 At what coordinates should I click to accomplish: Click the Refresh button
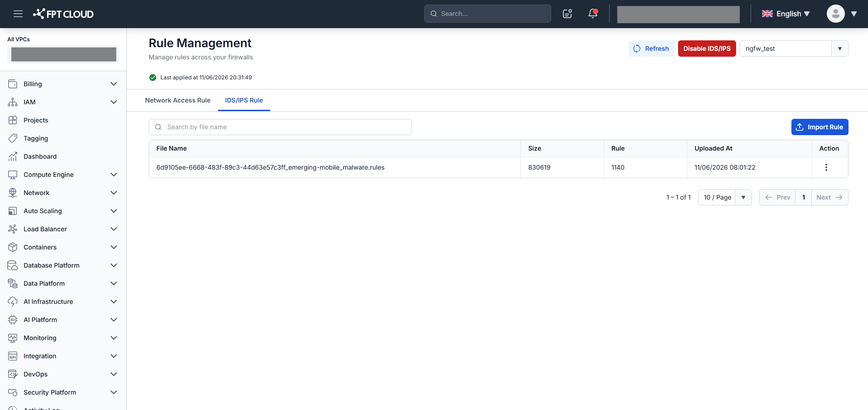[x=651, y=49]
